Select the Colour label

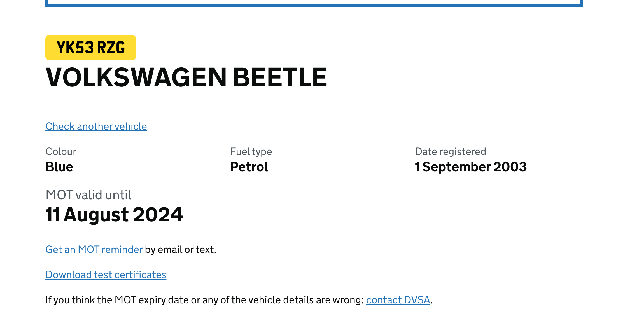[61, 152]
